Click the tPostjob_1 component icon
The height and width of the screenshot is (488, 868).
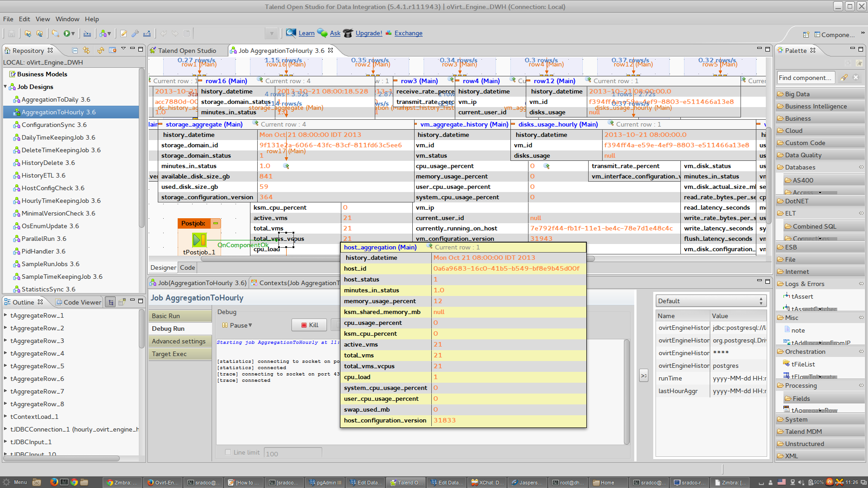pyautogui.click(x=199, y=239)
